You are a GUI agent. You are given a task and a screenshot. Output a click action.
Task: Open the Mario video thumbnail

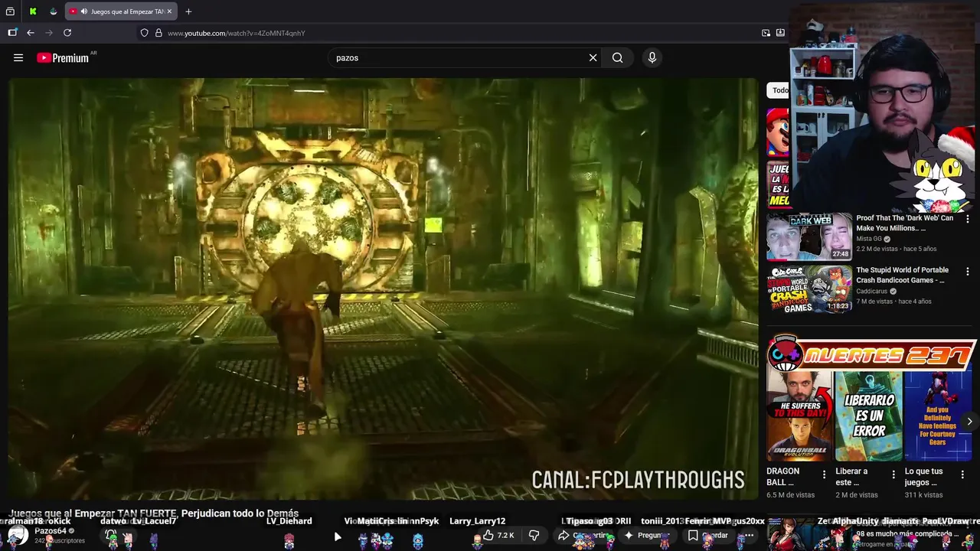pos(778,132)
